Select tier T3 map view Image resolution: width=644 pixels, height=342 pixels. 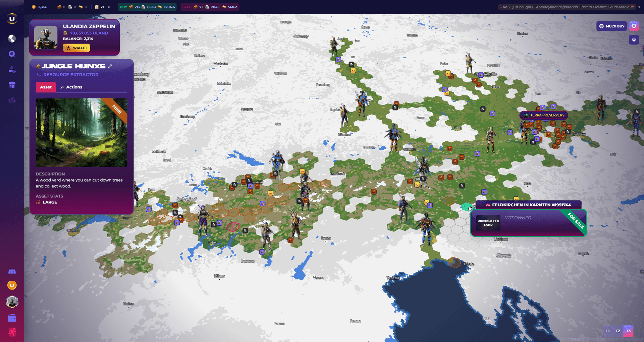point(628,331)
